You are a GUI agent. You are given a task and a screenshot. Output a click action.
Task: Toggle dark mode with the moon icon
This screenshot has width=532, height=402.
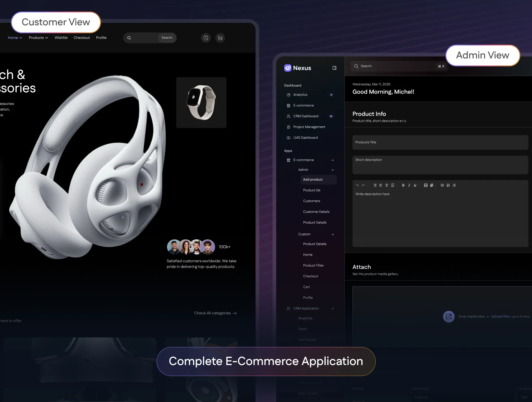click(x=206, y=38)
